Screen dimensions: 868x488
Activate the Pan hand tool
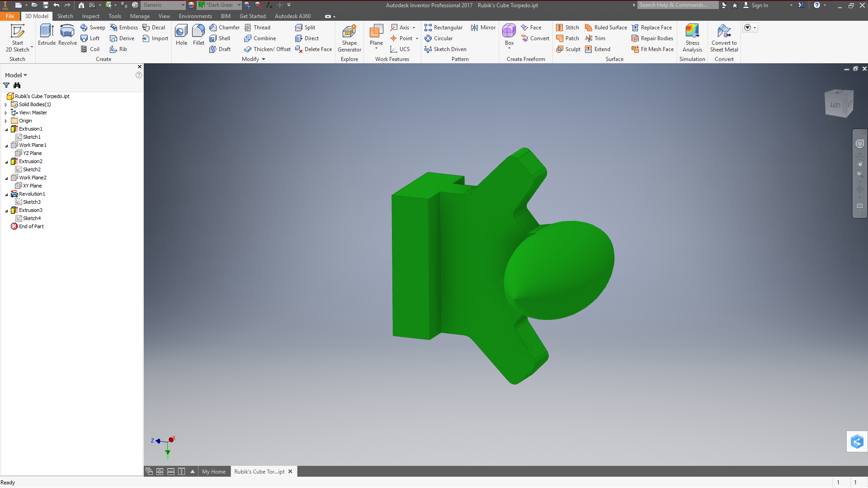[859, 163]
